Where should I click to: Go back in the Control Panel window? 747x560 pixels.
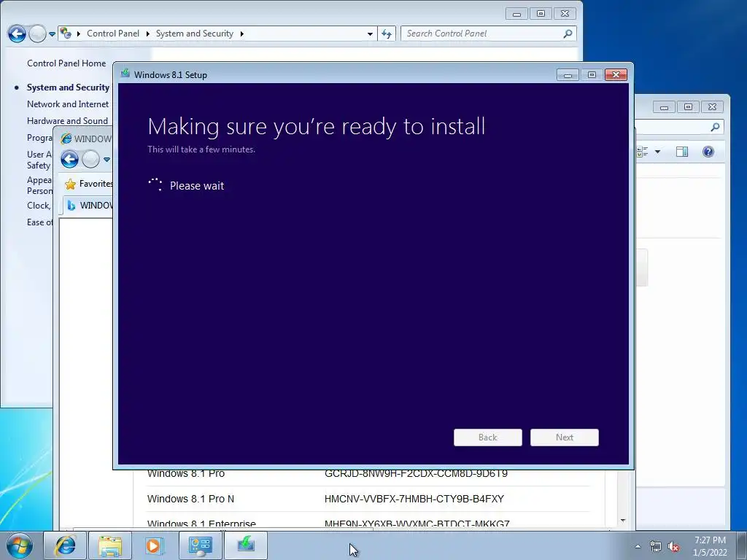pos(18,34)
